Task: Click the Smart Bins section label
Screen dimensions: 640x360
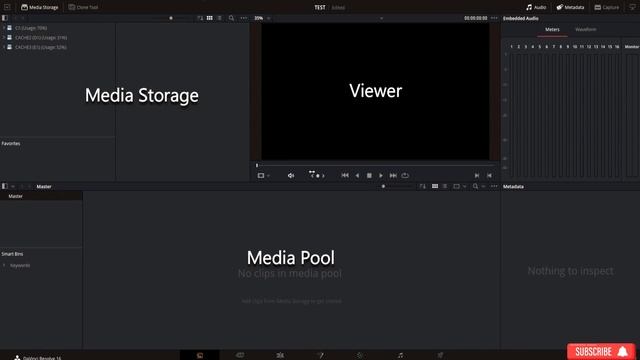Action: (12, 254)
